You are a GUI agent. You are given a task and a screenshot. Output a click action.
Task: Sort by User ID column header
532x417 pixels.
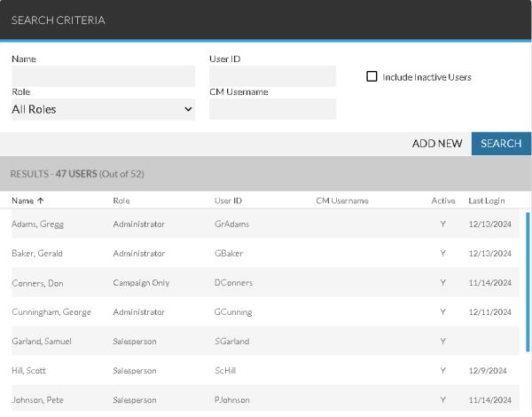tap(229, 201)
